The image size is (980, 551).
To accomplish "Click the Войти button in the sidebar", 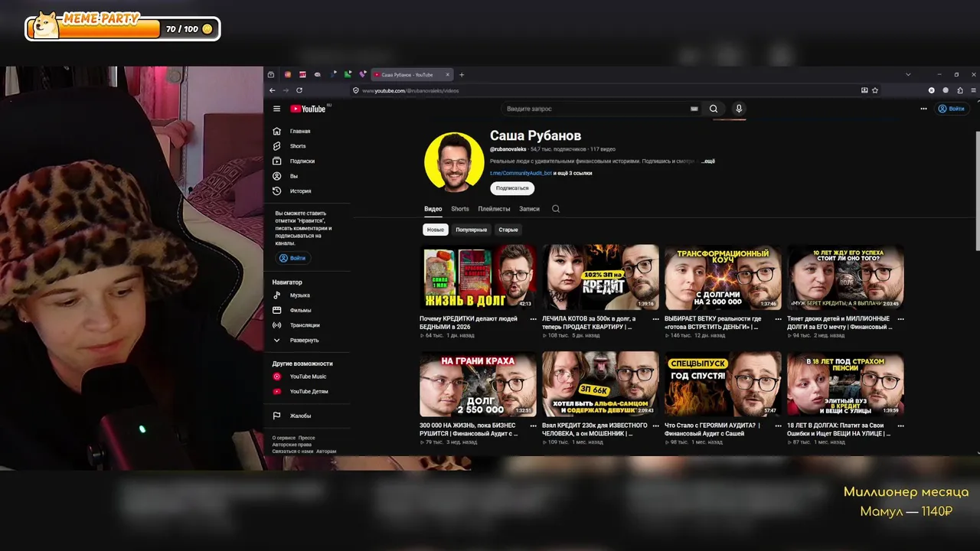I will [x=292, y=258].
